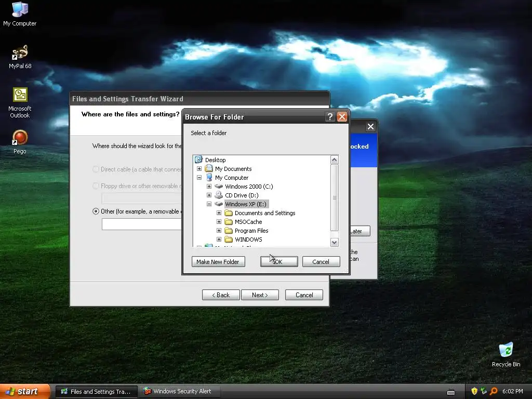Cancel the Files and Settings Transfer Wizard
The image size is (532, 399).
[x=304, y=295]
